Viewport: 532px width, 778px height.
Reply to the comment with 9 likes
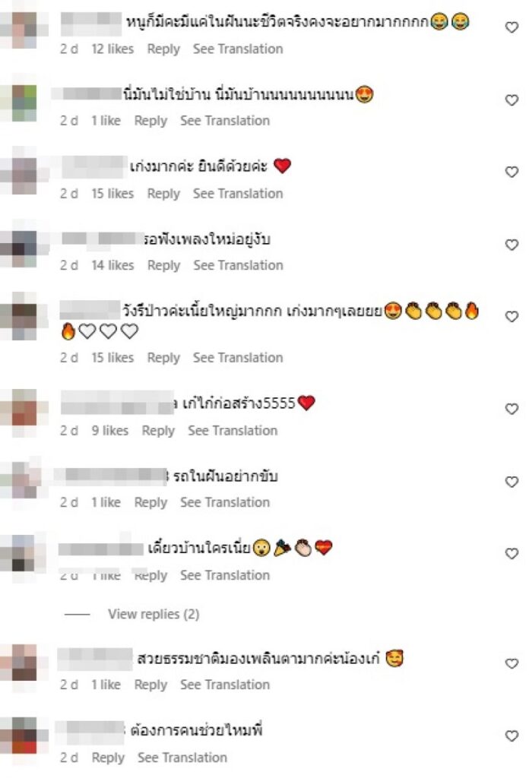coord(158,431)
